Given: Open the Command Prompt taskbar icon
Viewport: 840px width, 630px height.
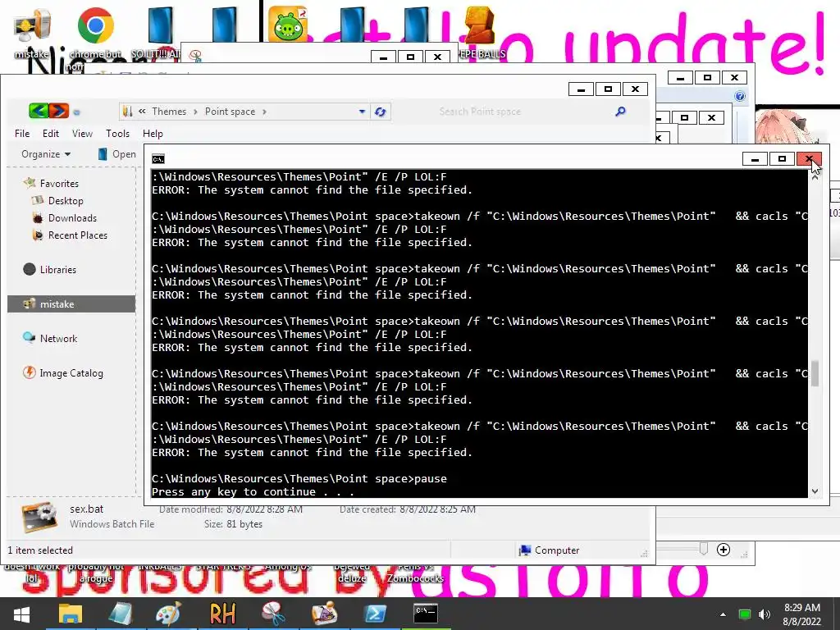Looking at the screenshot, I should click(426, 613).
